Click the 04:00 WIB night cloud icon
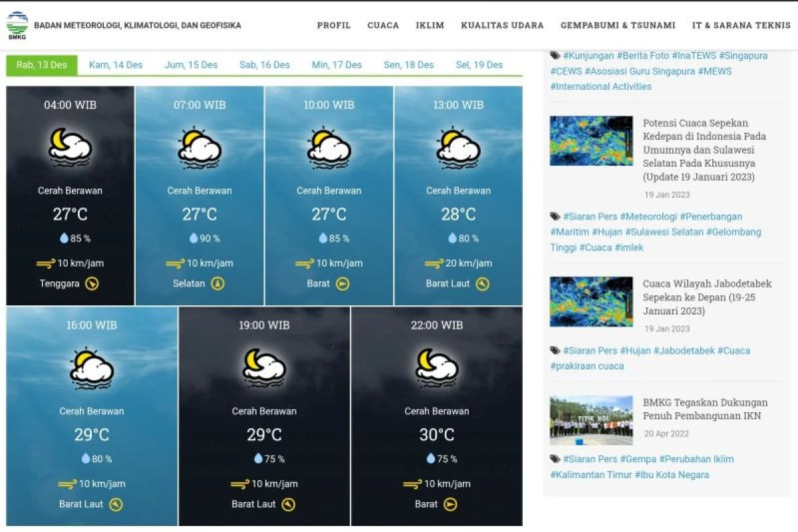The height and width of the screenshot is (532, 798). (70, 147)
